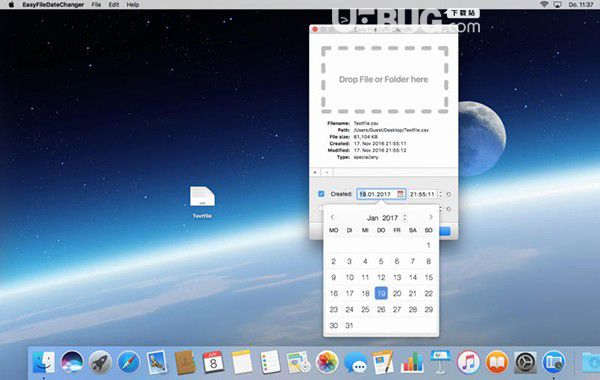Image resolution: width=600 pixels, height=380 pixels.
Task: Open Maps from the dock
Action: [x=298, y=362]
